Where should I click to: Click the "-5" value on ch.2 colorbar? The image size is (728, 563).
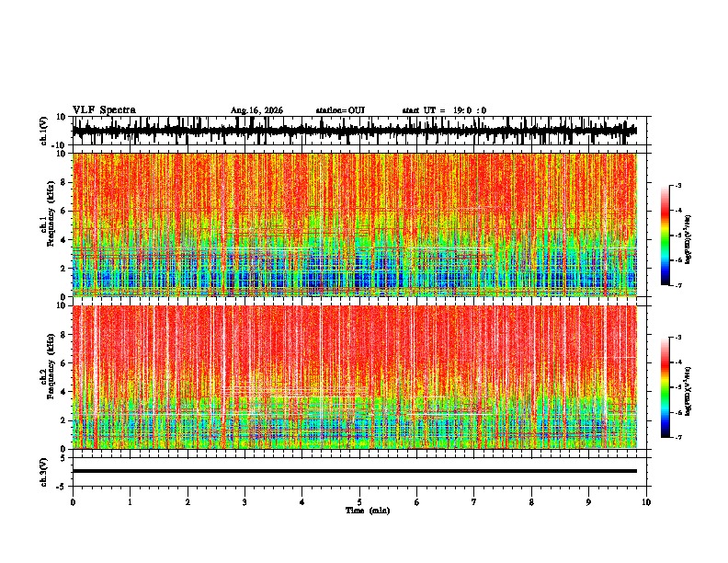(x=677, y=387)
